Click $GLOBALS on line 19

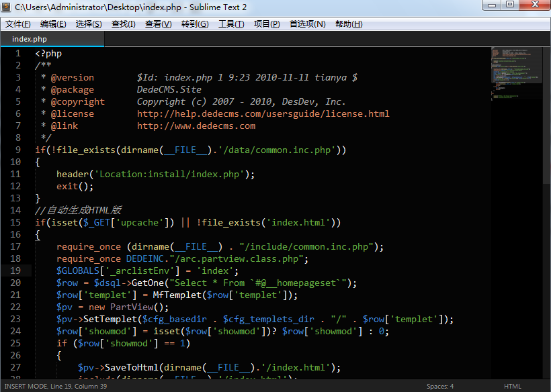coord(78,271)
